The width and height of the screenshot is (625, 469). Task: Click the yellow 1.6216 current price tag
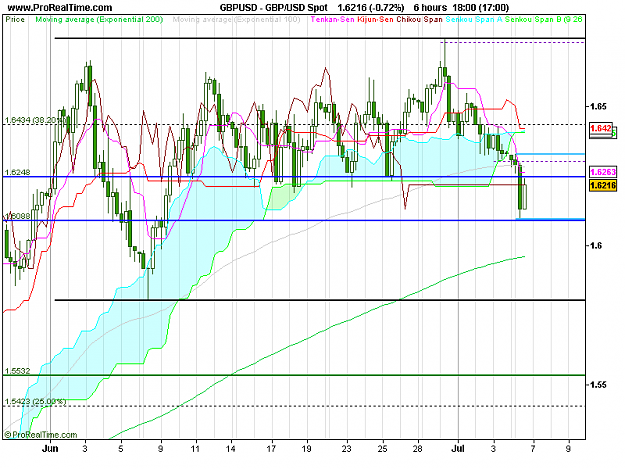pyautogui.click(x=603, y=185)
